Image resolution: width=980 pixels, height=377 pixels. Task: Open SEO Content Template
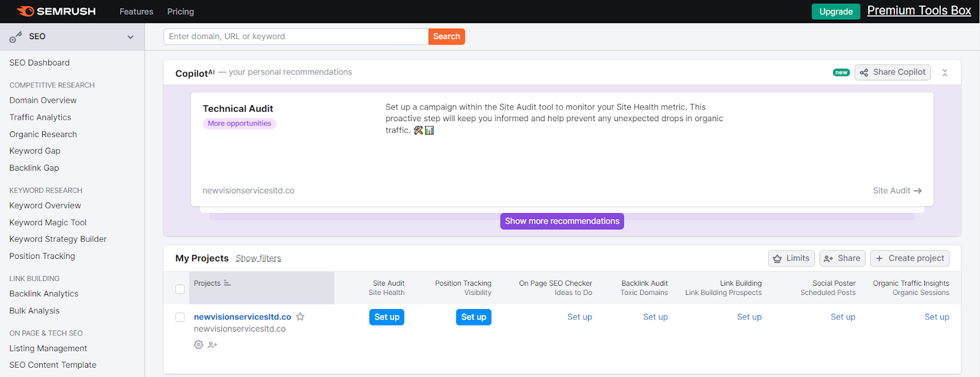pyautogui.click(x=53, y=365)
